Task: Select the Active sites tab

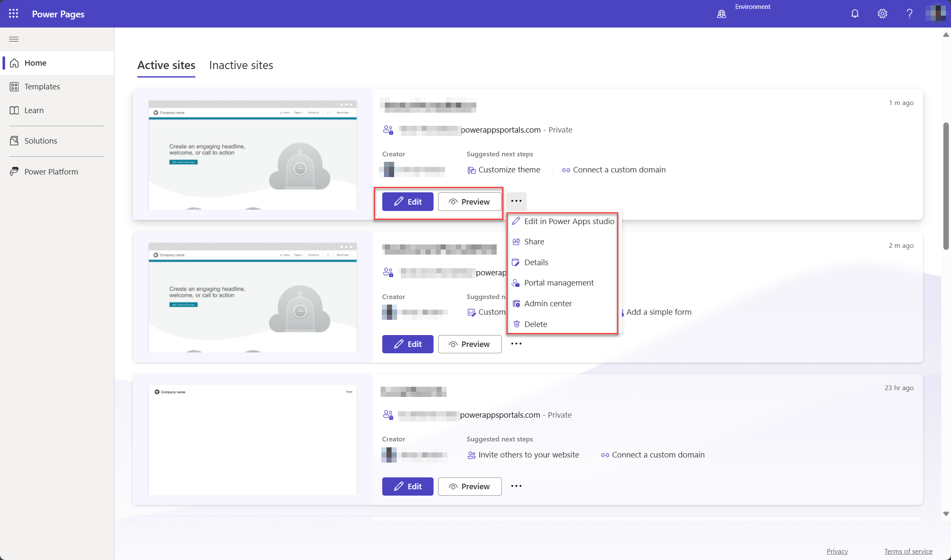Action: click(166, 65)
